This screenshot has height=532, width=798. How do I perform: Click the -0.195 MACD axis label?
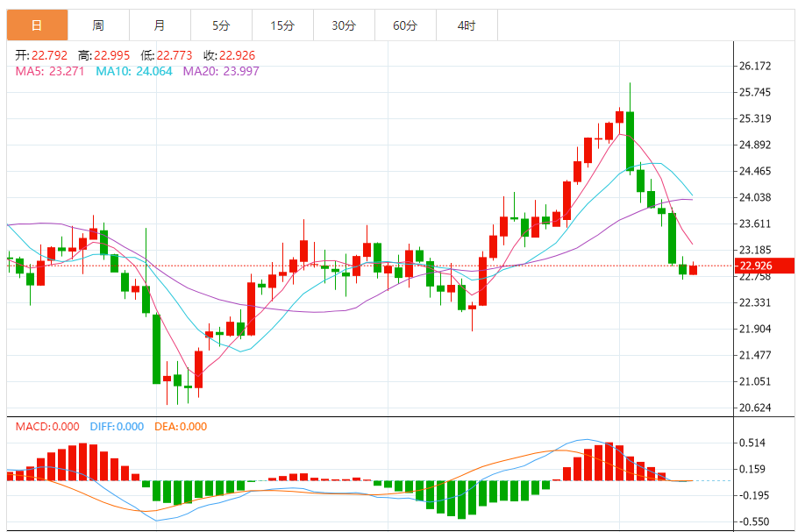coord(754,495)
